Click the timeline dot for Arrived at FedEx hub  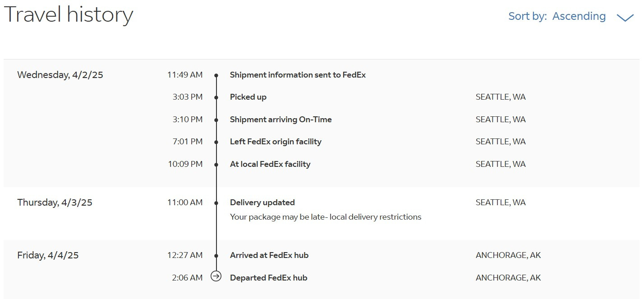216,256
